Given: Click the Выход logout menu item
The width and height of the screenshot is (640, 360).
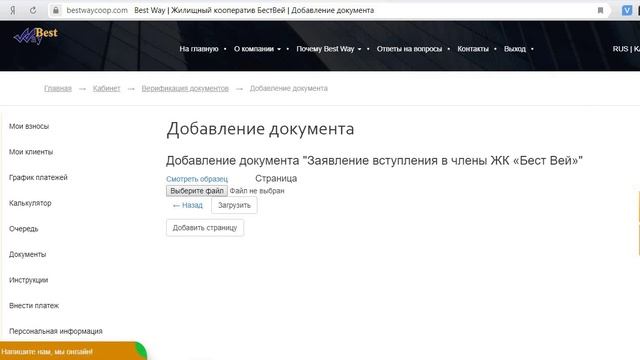Looking at the screenshot, I should (x=515, y=49).
